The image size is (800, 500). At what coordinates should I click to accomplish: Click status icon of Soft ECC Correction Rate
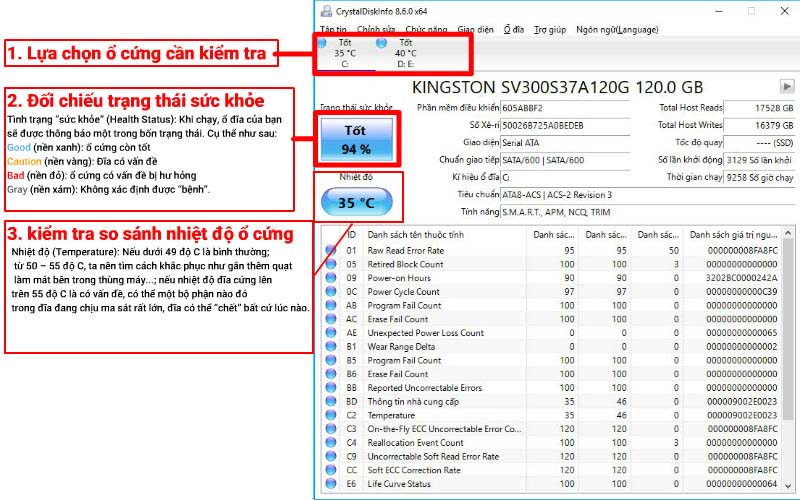point(331,470)
